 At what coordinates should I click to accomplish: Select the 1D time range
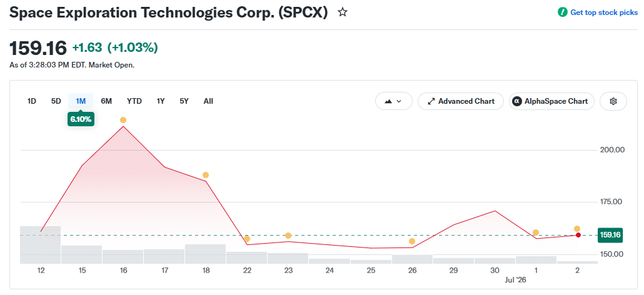(x=32, y=101)
